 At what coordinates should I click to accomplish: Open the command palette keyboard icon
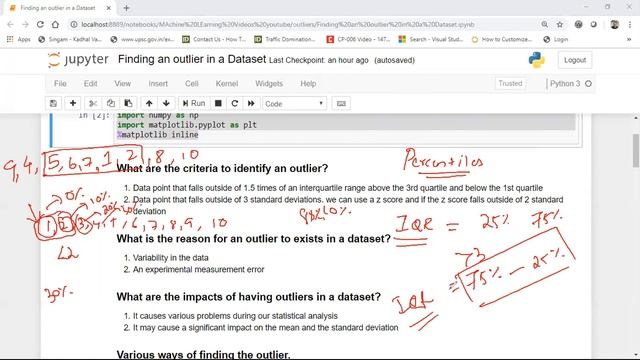click(341, 104)
